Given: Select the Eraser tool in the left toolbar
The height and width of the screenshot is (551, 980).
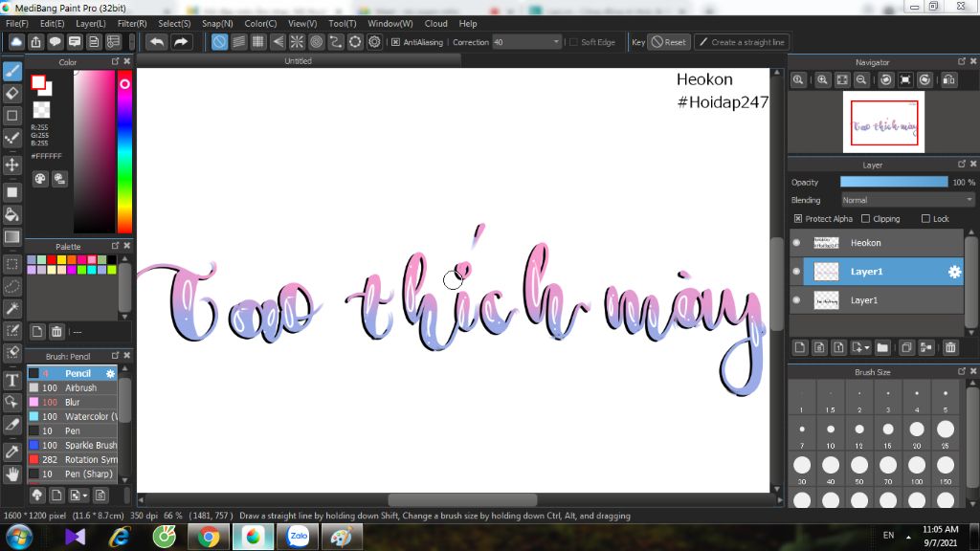Looking at the screenshot, I should (12, 93).
